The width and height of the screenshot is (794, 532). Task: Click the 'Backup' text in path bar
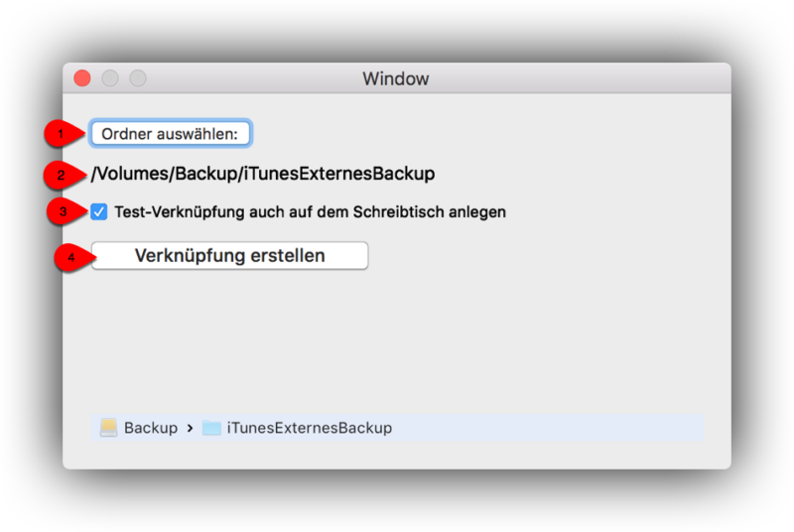(x=151, y=428)
